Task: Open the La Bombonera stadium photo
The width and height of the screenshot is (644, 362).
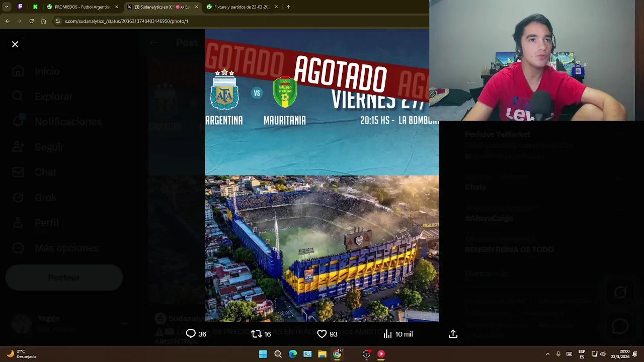Action: 322,248
